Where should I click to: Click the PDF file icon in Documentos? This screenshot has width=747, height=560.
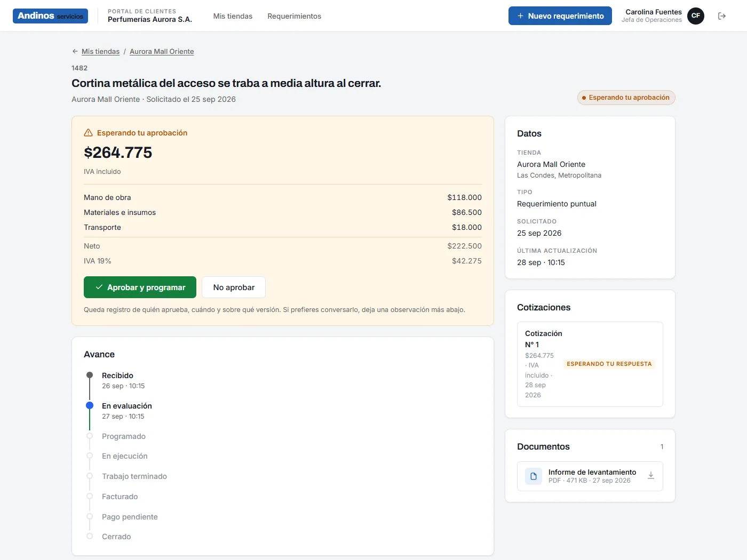(534, 476)
